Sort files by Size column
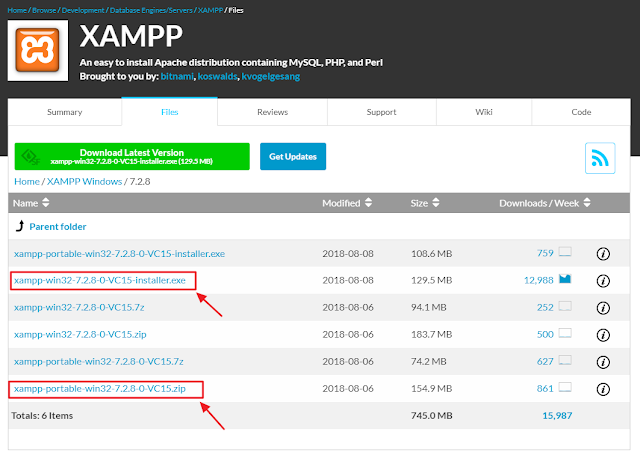640x458 pixels. pos(425,203)
